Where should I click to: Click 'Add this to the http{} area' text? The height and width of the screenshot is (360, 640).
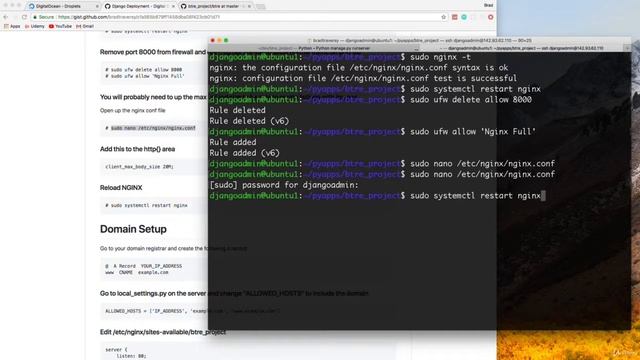click(137, 149)
